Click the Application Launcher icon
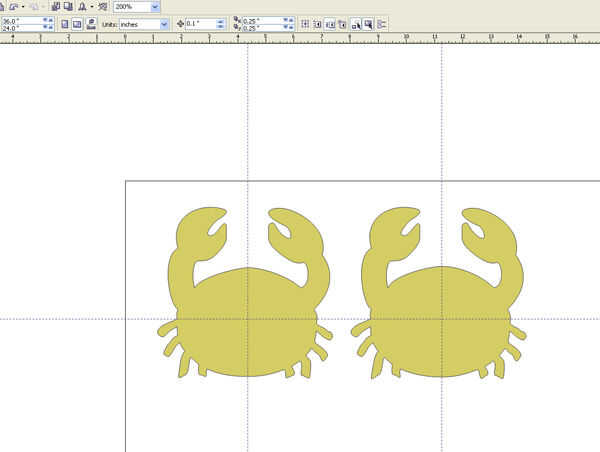600x452 pixels. [82, 7]
